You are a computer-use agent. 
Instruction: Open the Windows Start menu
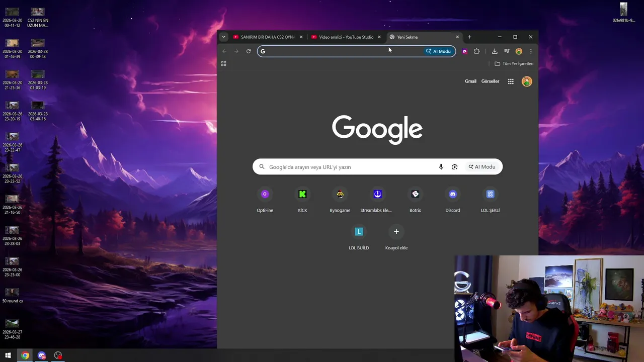pyautogui.click(x=8, y=355)
